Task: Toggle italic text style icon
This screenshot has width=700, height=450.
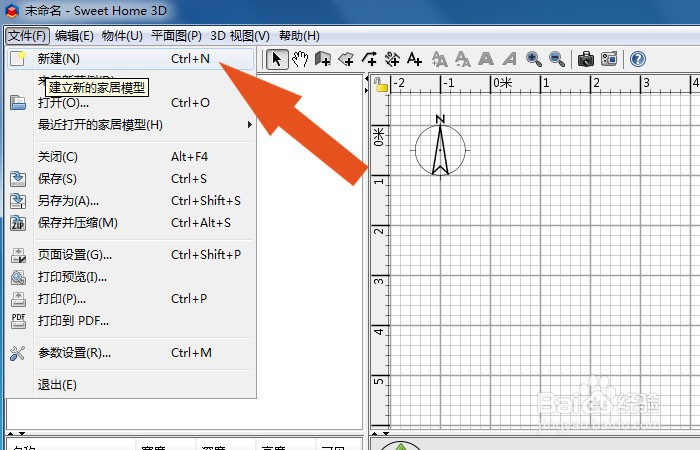Action: click(509, 59)
